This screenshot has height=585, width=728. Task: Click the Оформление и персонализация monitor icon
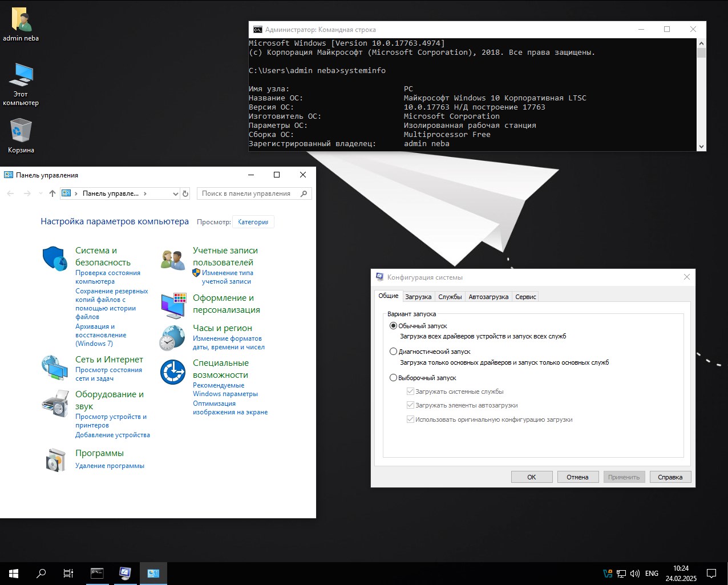pos(173,306)
